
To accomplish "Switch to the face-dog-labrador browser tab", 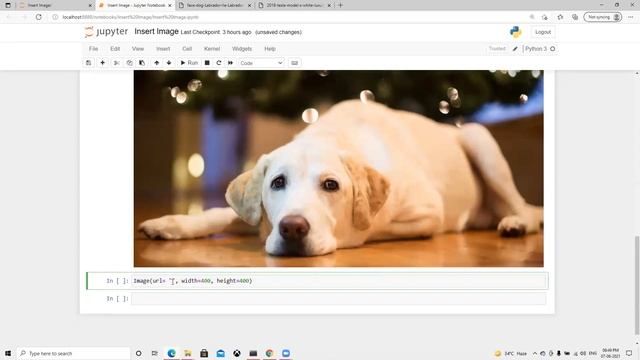I will 214,5.
